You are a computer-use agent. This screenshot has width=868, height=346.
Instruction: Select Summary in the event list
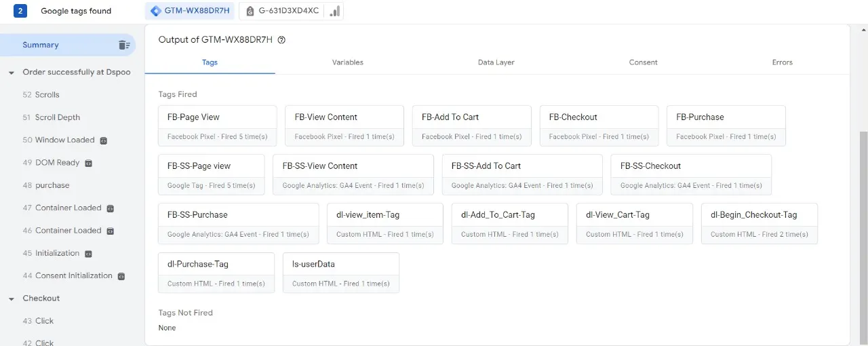pyautogui.click(x=68, y=45)
